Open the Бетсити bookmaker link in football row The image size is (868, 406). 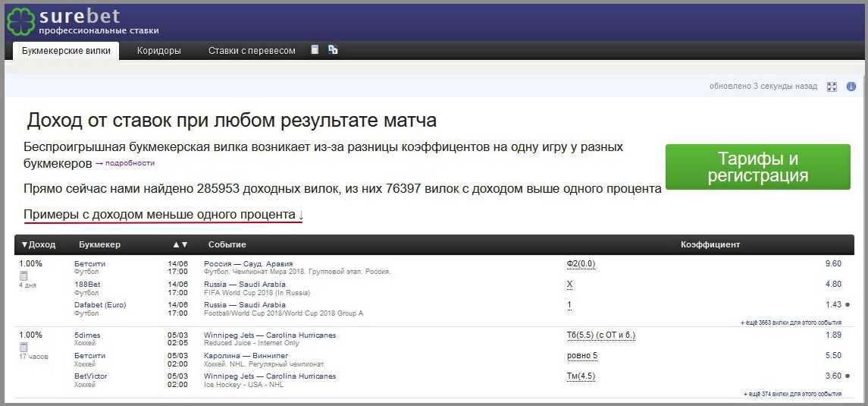pos(89,263)
